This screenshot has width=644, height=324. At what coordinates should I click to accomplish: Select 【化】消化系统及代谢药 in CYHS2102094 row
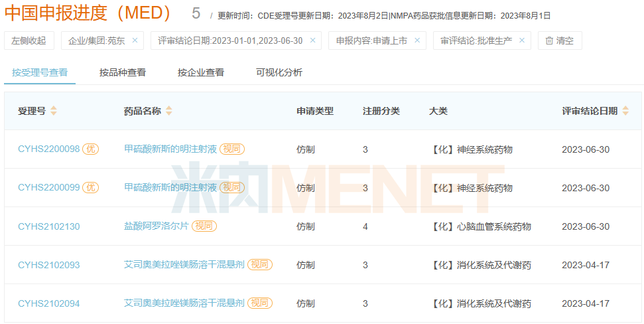480,304
